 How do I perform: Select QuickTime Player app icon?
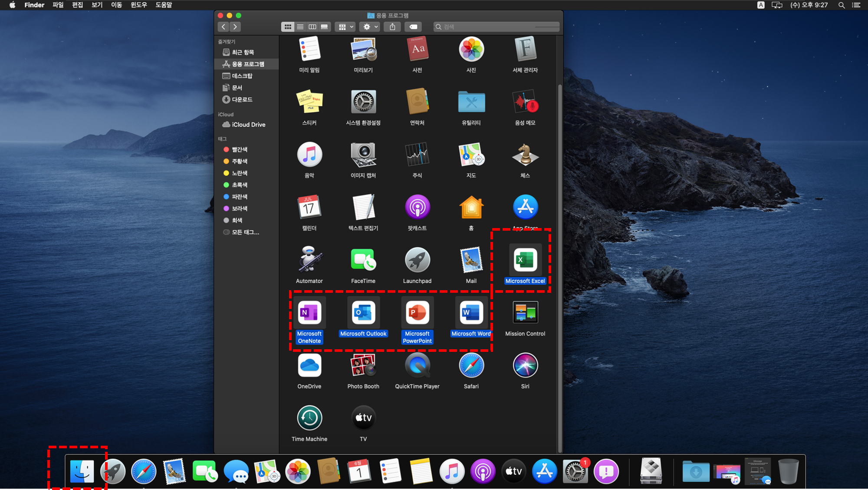click(417, 365)
